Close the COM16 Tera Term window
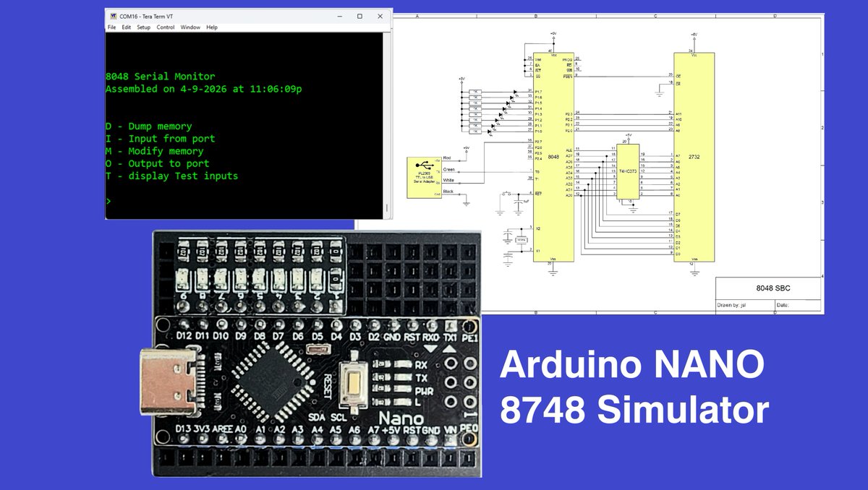The width and height of the screenshot is (868, 490). click(380, 16)
